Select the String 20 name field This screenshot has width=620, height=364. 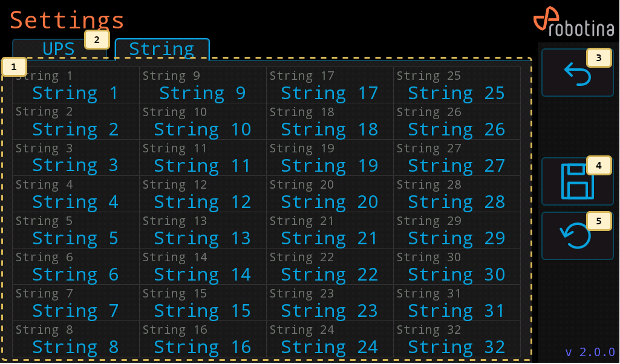pyautogui.click(x=330, y=194)
